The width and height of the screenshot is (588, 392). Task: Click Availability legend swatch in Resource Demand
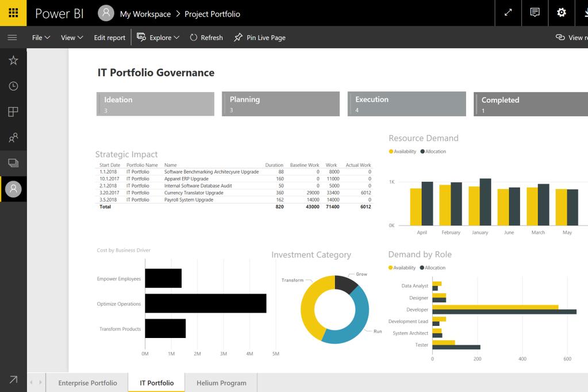tap(391, 152)
